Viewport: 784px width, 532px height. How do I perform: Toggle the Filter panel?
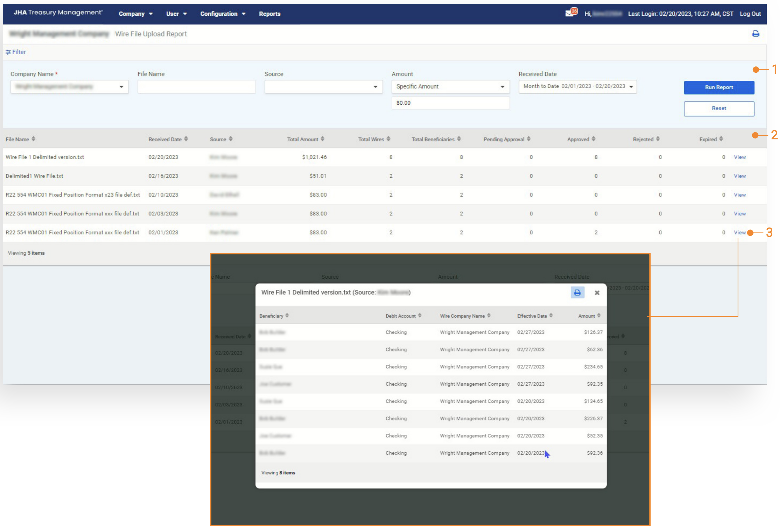[15, 52]
